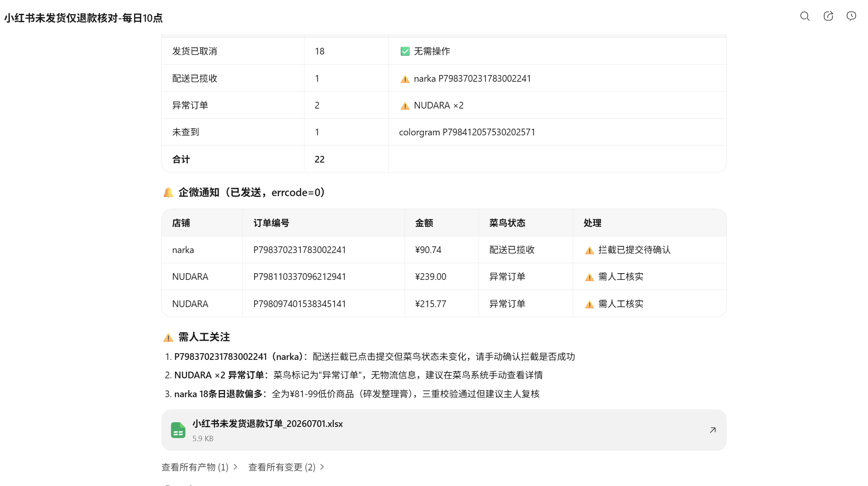Image resolution: width=868 pixels, height=486 pixels.
Task: Click the 菜鸟状态 column header
Action: coord(507,223)
